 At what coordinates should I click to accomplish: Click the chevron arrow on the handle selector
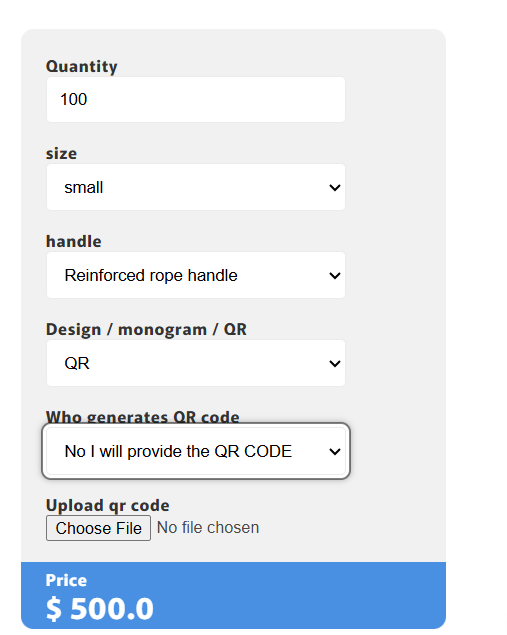click(x=334, y=276)
